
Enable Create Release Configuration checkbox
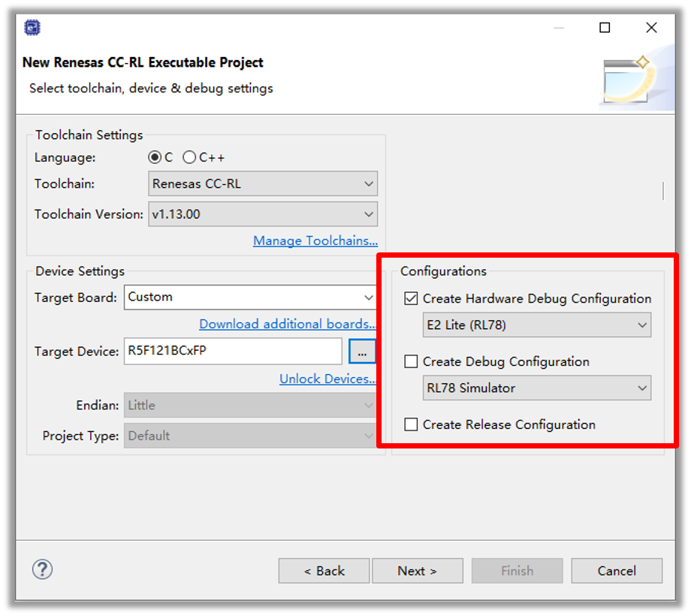click(x=411, y=424)
